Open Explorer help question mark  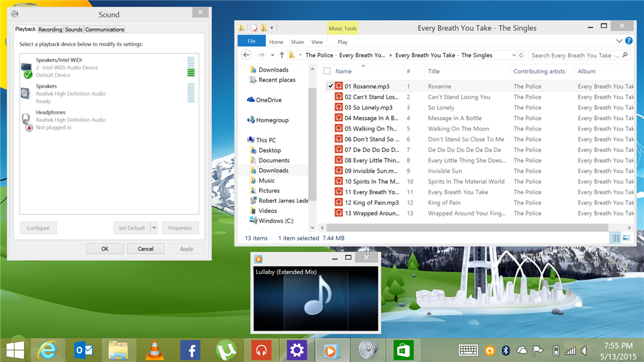point(629,41)
